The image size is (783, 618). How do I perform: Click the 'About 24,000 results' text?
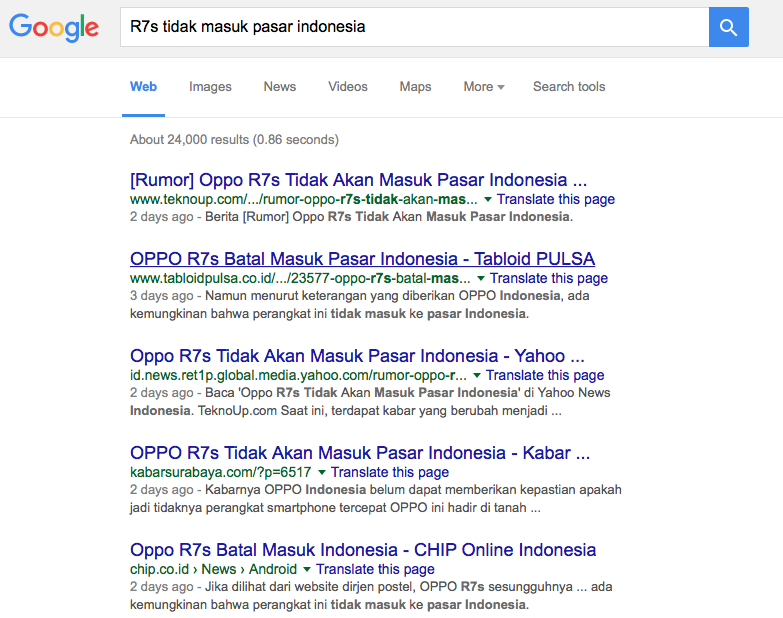coord(234,139)
